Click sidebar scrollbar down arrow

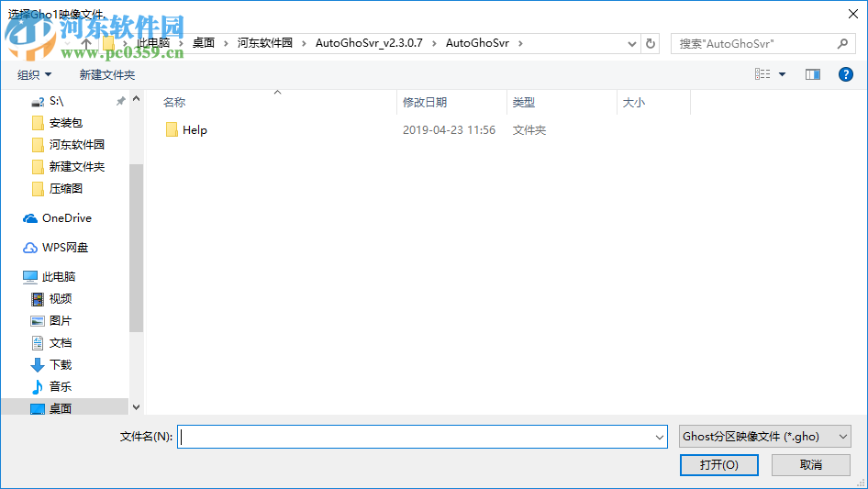point(136,407)
